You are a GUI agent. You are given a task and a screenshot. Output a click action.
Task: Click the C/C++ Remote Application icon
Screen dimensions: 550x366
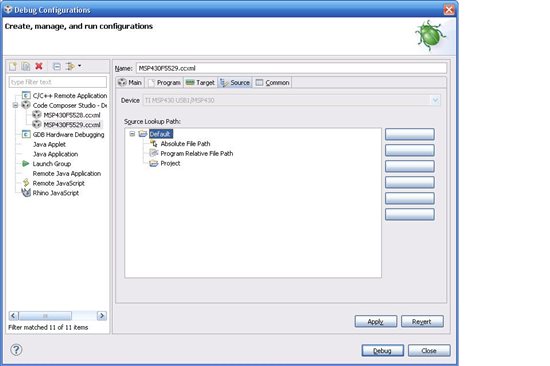[x=26, y=95]
